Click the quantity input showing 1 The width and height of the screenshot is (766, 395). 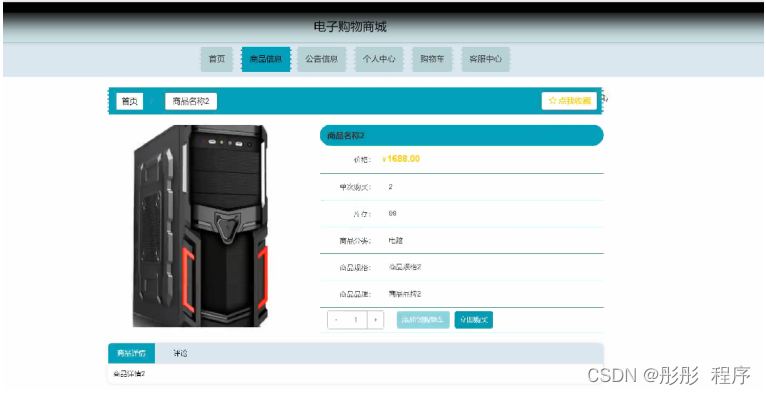(356, 320)
